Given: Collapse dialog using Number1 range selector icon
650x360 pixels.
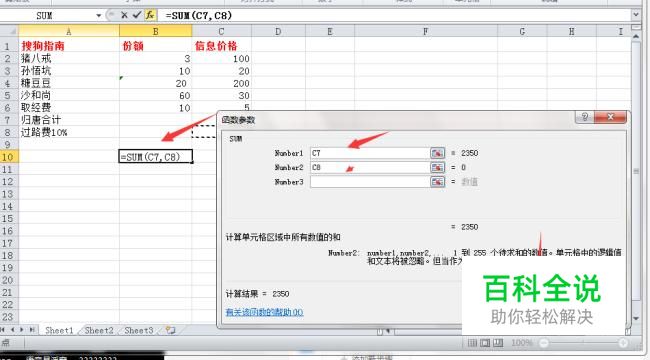Looking at the screenshot, I should click(437, 153).
